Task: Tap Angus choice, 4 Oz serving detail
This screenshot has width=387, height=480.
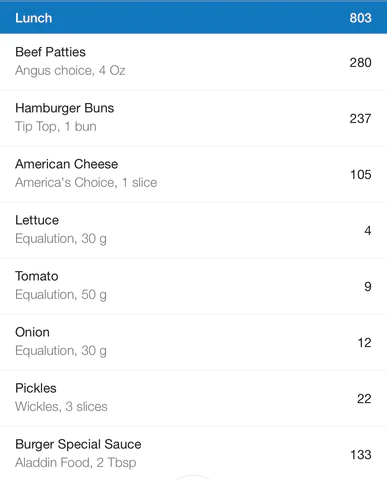Action: tap(70, 71)
